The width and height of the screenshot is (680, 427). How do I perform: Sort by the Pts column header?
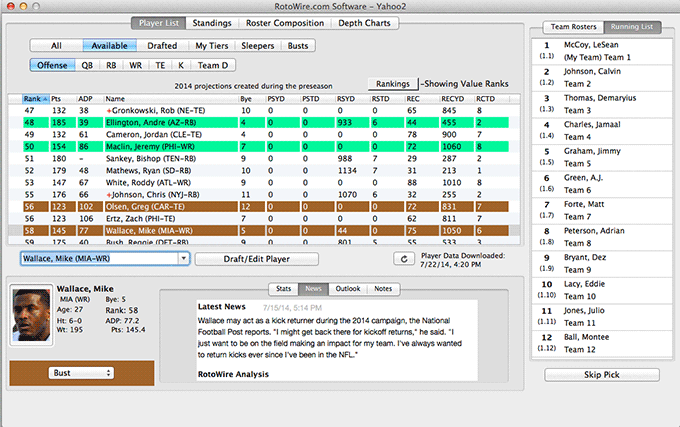click(63, 99)
